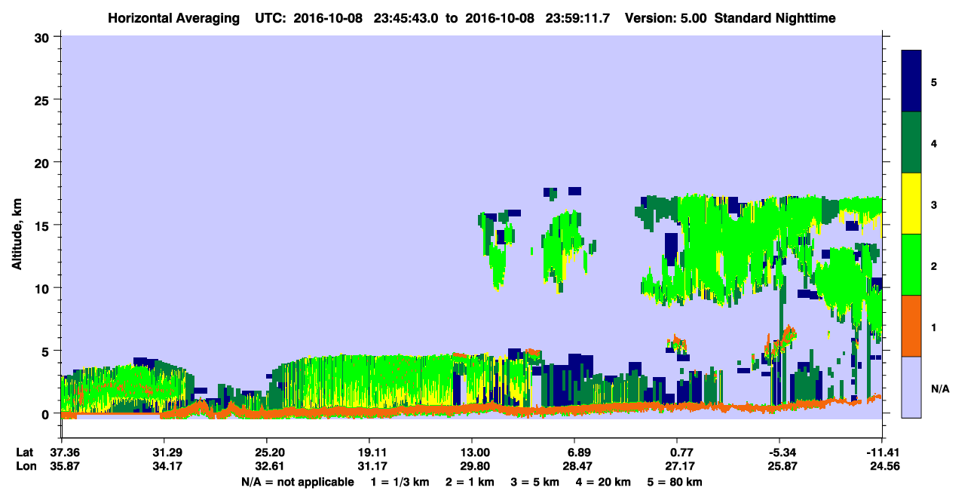Click the dark green colorbar segment labeled 4
This screenshot has width=980, height=503.
point(911,143)
